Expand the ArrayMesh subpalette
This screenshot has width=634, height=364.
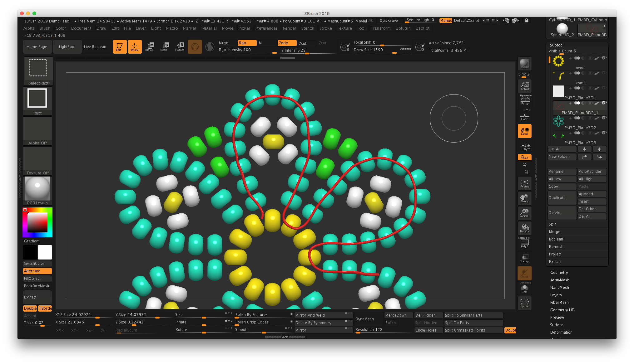point(560,280)
